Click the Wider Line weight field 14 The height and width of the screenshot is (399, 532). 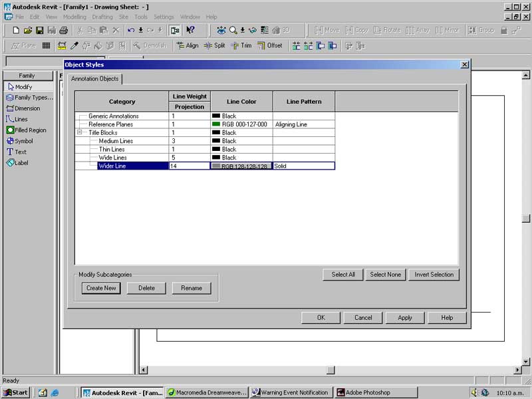tap(190, 166)
